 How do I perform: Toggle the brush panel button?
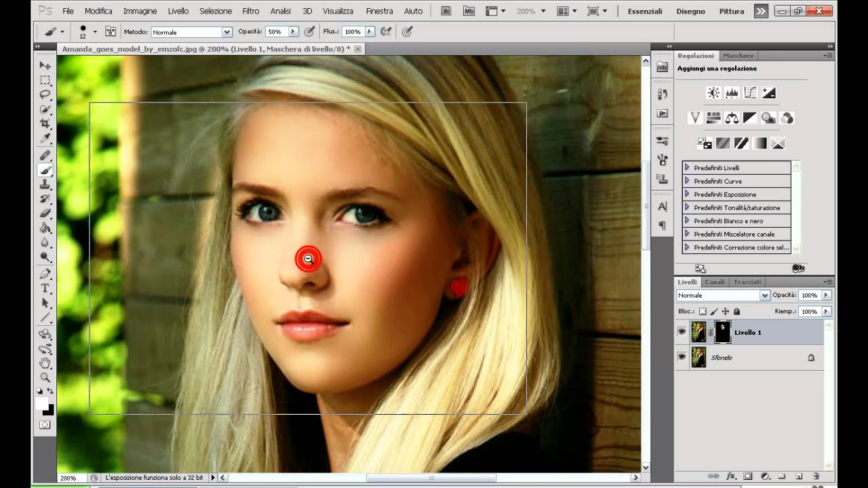110,32
